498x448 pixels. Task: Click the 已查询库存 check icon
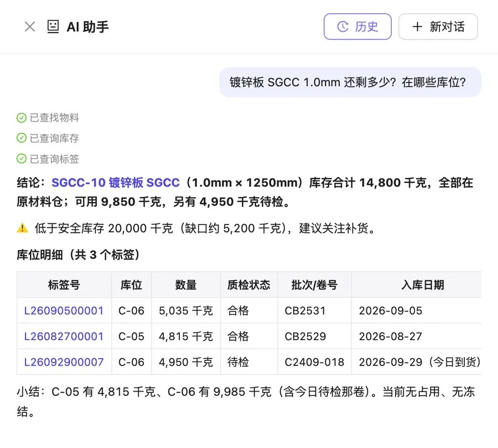[21, 138]
